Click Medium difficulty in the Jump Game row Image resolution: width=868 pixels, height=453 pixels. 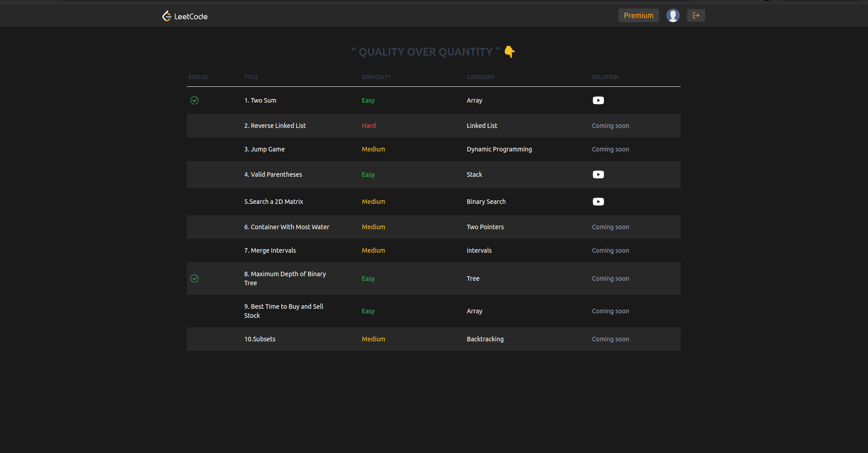pyautogui.click(x=374, y=149)
